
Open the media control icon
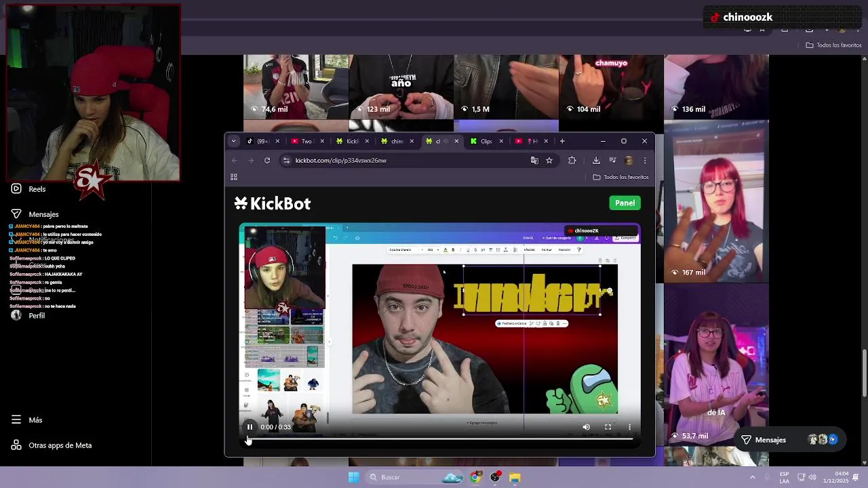click(x=612, y=161)
